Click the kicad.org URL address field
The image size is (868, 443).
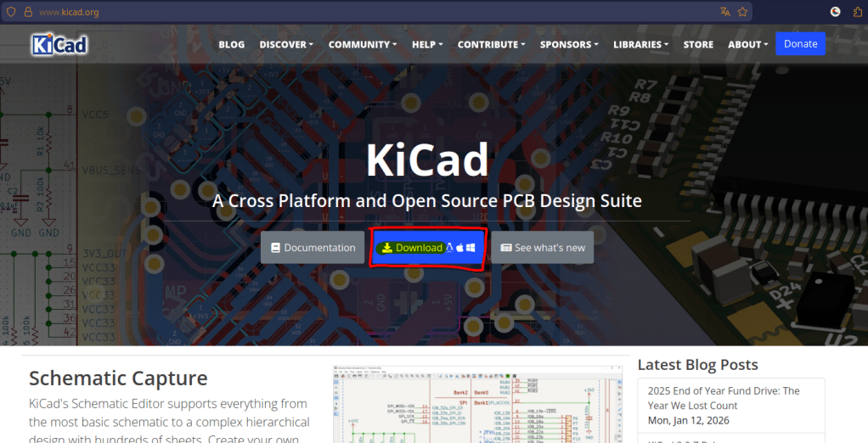[x=340, y=12]
